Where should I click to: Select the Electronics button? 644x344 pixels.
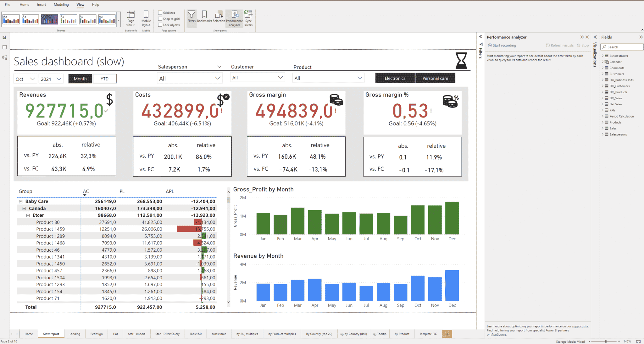tap(395, 78)
